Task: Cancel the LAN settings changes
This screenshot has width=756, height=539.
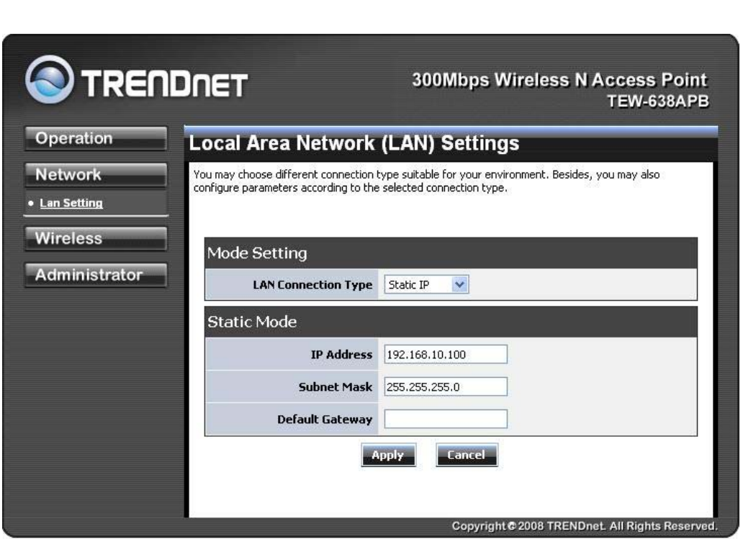Action: [467, 456]
